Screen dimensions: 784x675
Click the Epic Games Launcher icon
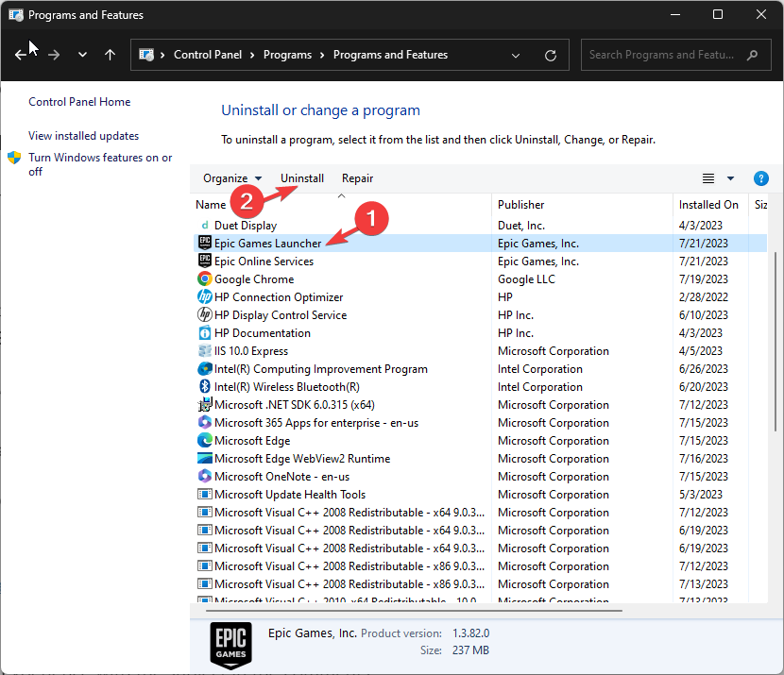(204, 243)
